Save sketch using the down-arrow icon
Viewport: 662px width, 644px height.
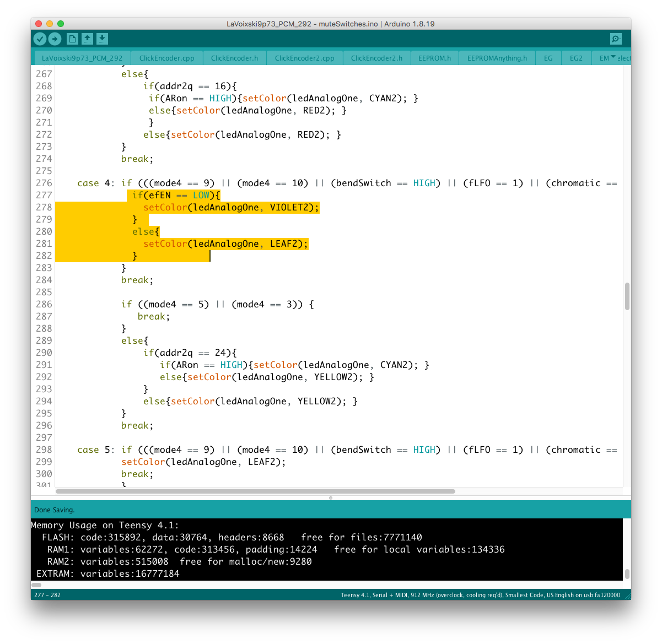click(x=102, y=39)
